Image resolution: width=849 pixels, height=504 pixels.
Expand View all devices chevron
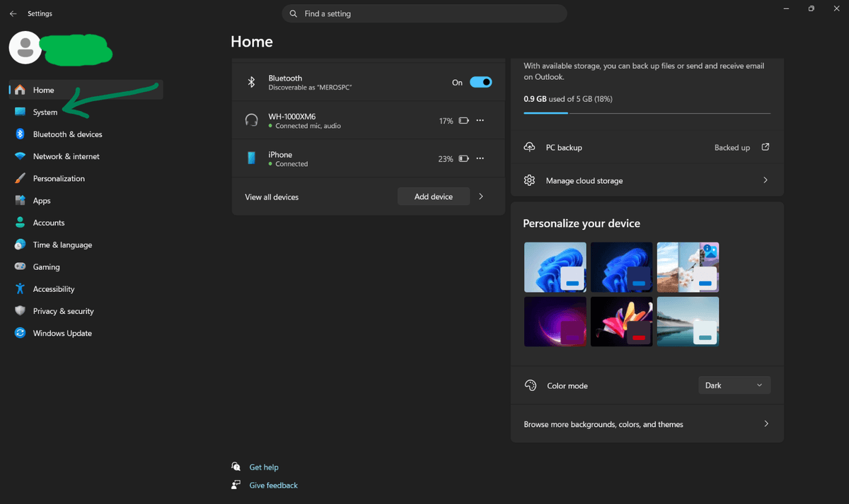[x=481, y=197]
